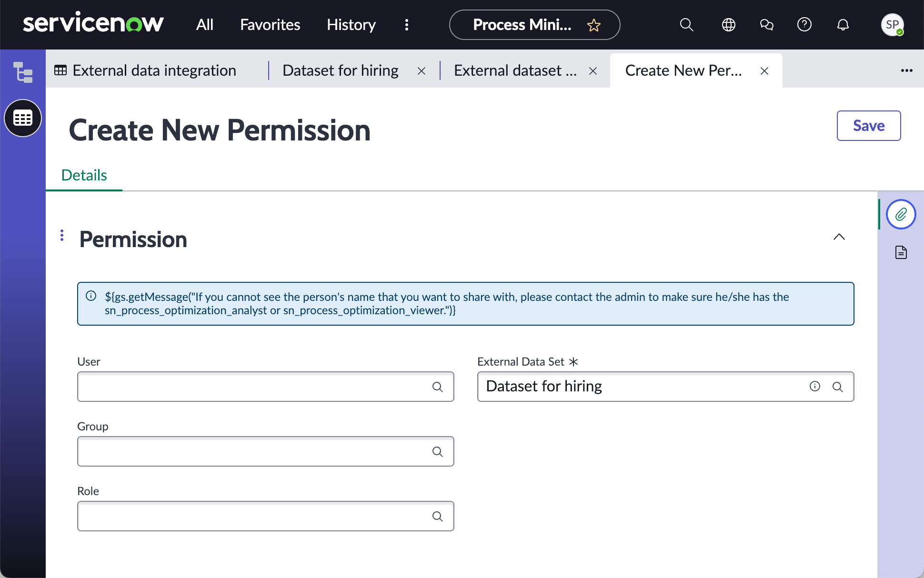The image size is (924, 578).
Task: Open the help question mark icon
Action: tap(804, 25)
